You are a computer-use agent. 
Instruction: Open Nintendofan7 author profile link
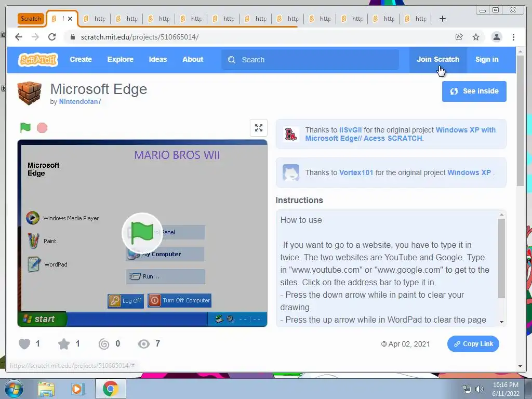click(x=80, y=101)
